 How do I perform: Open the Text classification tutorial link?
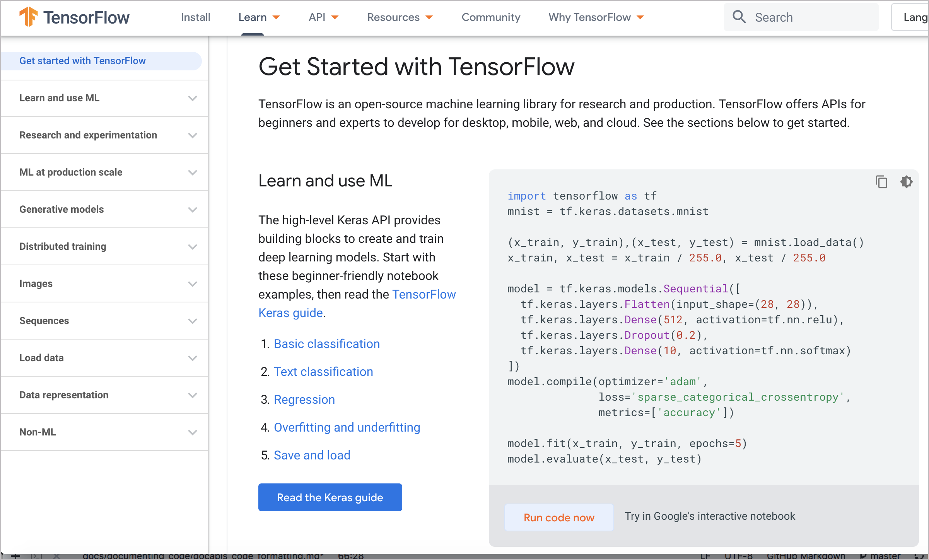323,372
